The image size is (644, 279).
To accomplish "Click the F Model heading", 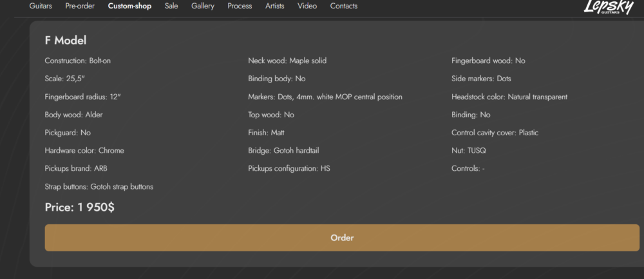I will point(66,40).
